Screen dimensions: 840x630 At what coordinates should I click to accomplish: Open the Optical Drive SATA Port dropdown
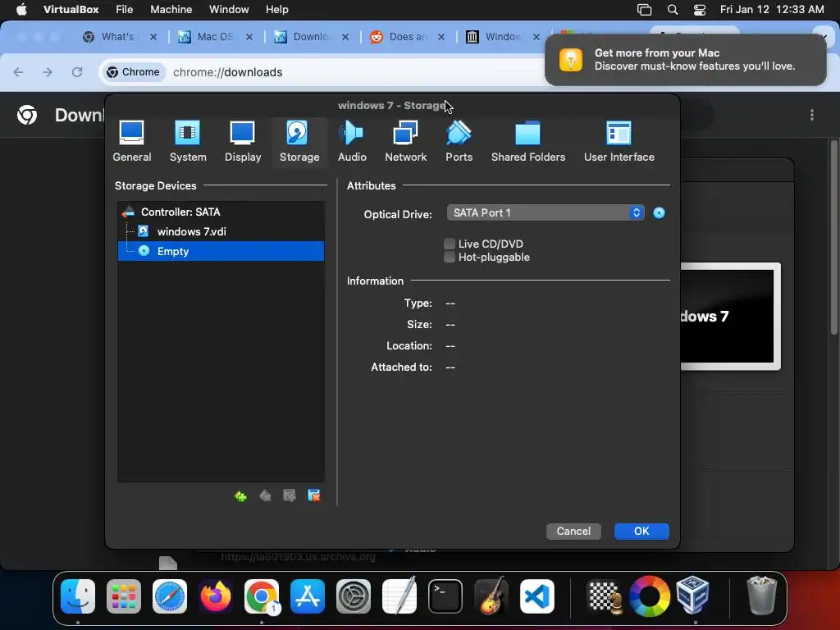click(546, 212)
